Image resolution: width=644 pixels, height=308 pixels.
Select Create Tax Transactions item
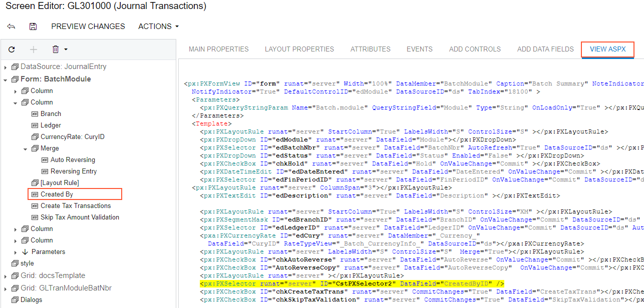76,205
